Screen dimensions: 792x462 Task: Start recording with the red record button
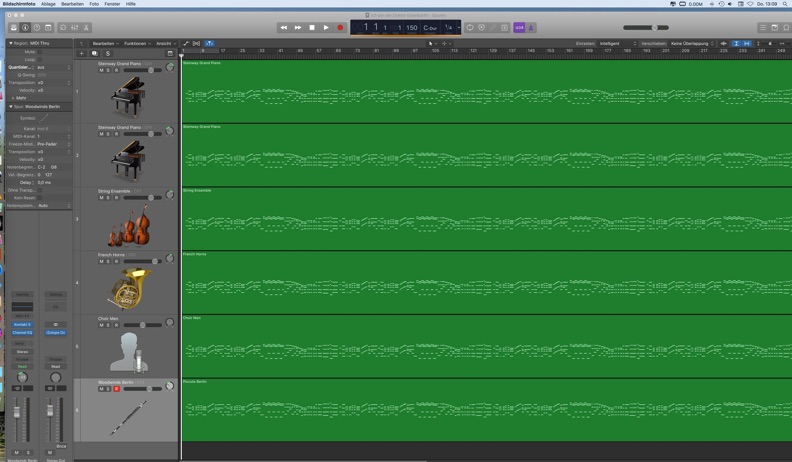tap(340, 28)
